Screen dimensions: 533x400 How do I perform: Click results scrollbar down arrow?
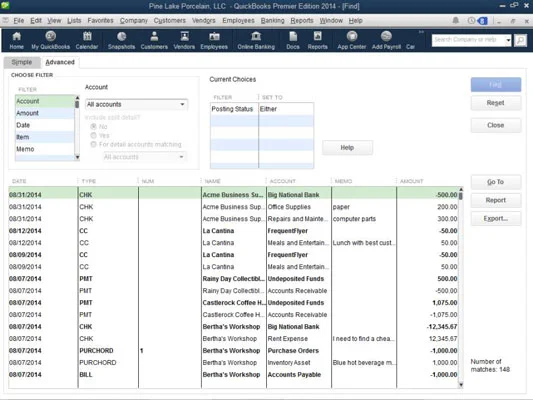pyautogui.click(x=461, y=384)
